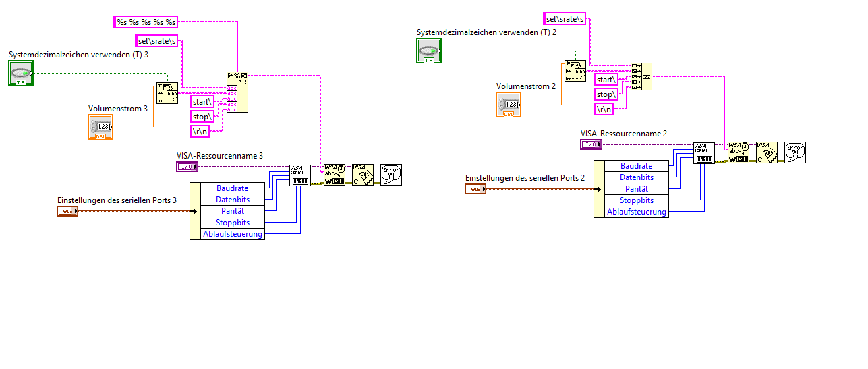Click the right Number To Fractional String node
The image size is (868, 369).
[x=575, y=72]
